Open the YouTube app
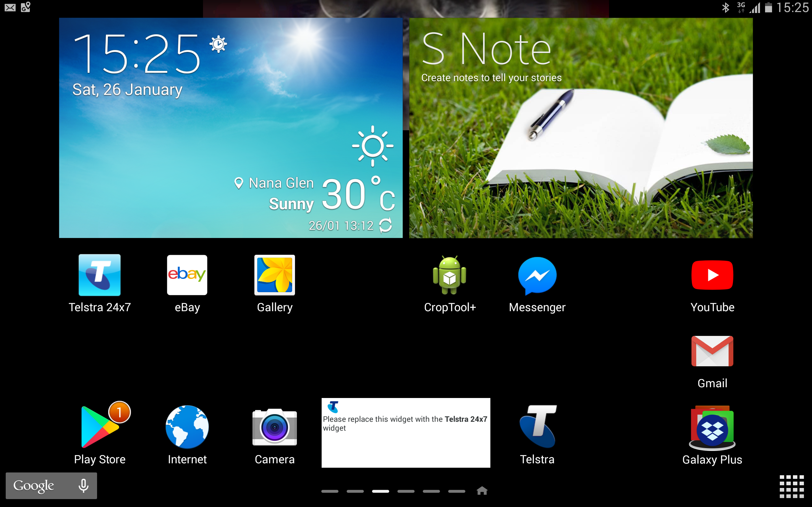Screen dimensions: 812x507 [712, 276]
